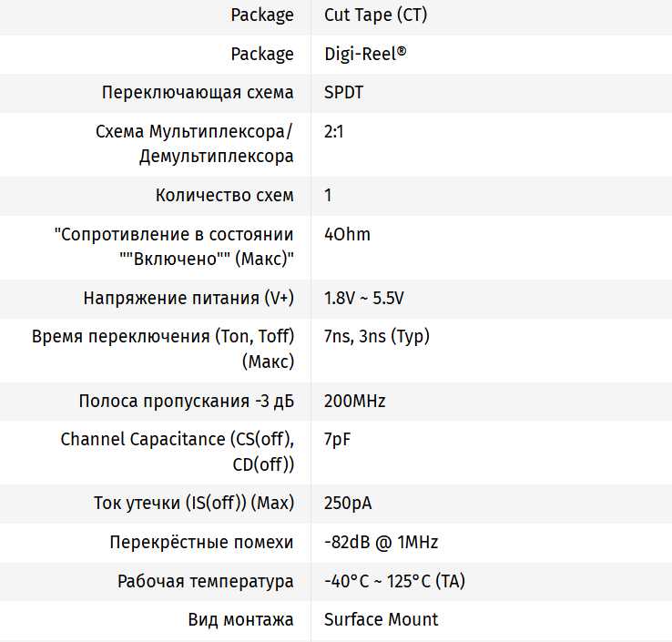Click the "Напряжение питания (V+)" label

[188, 298]
